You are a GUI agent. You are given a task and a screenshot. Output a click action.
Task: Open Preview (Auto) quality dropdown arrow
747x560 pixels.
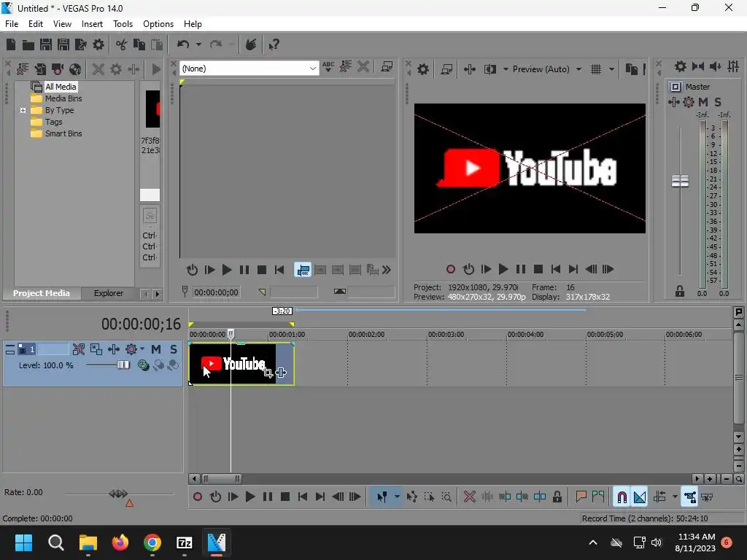(x=578, y=69)
